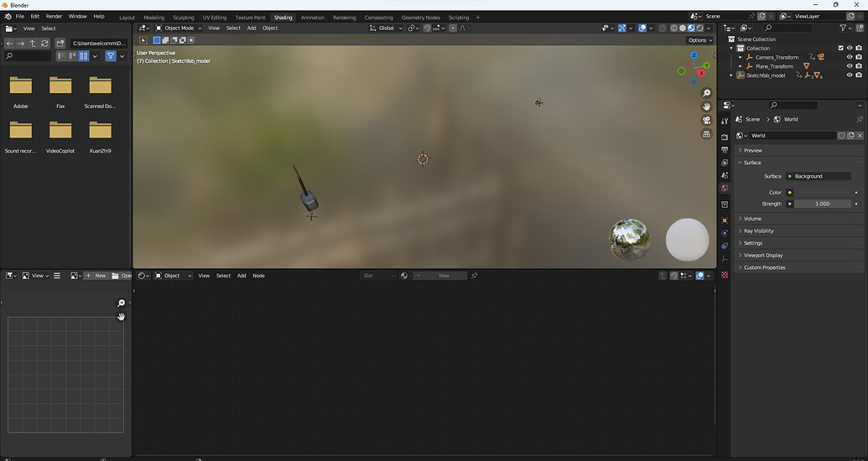The width and height of the screenshot is (868, 461).
Task: Toggle Collection exclude checkbox in outliner
Action: click(841, 48)
